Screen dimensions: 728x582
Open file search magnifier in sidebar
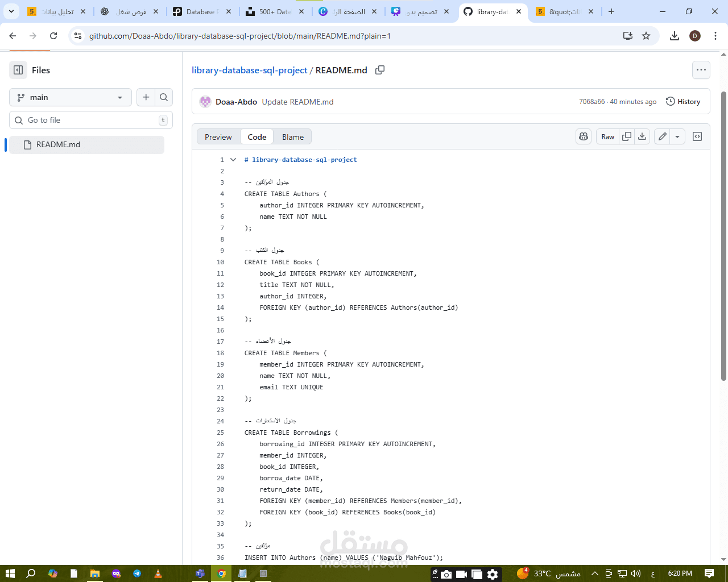coord(164,97)
